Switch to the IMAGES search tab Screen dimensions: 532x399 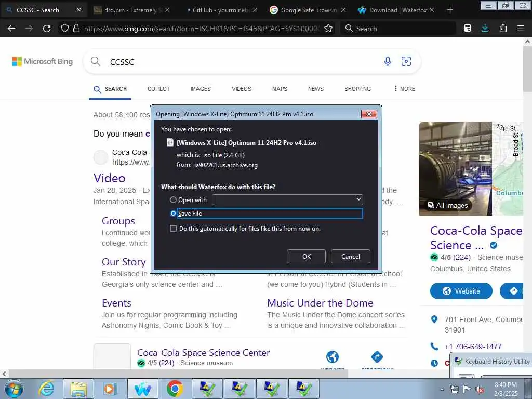pos(201,89)
